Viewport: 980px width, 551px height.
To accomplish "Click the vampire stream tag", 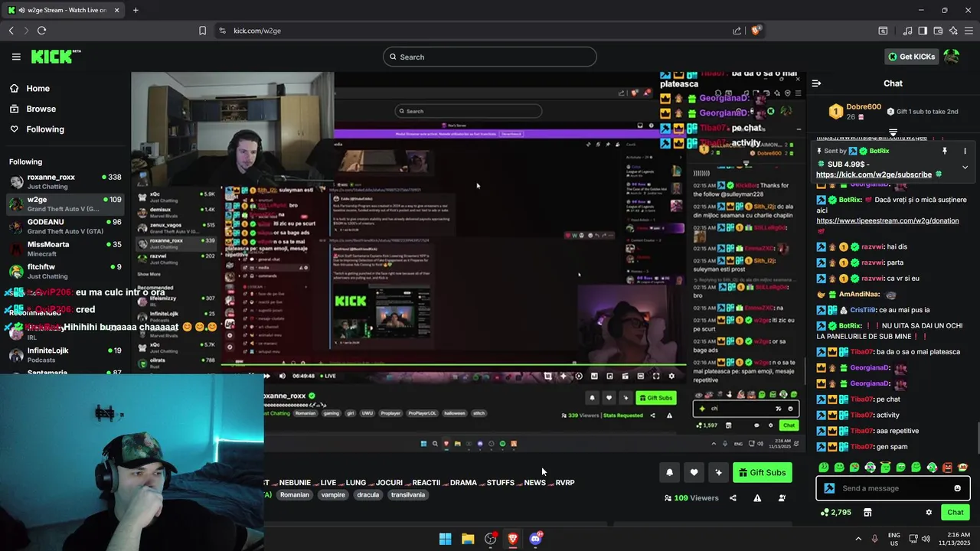I will (333, 495).
